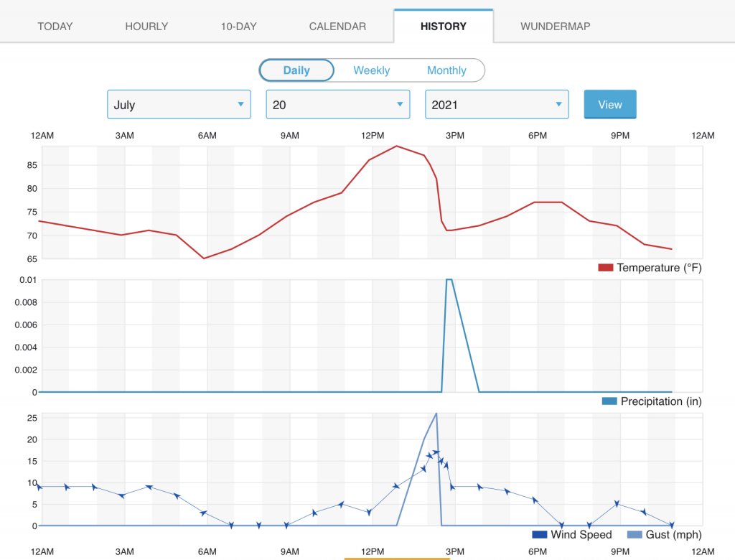Click the dark blue Wind Speed swatch

click(x=539, y=535)
